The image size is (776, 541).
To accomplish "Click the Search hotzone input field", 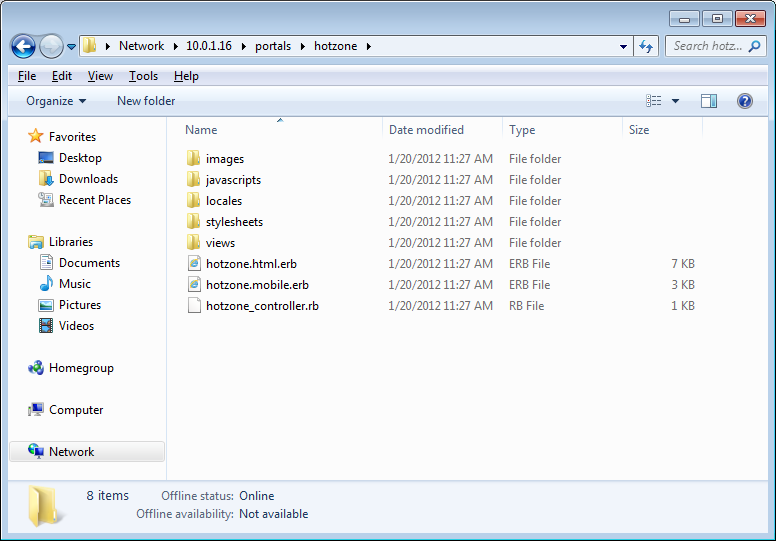I will [708, 46].
